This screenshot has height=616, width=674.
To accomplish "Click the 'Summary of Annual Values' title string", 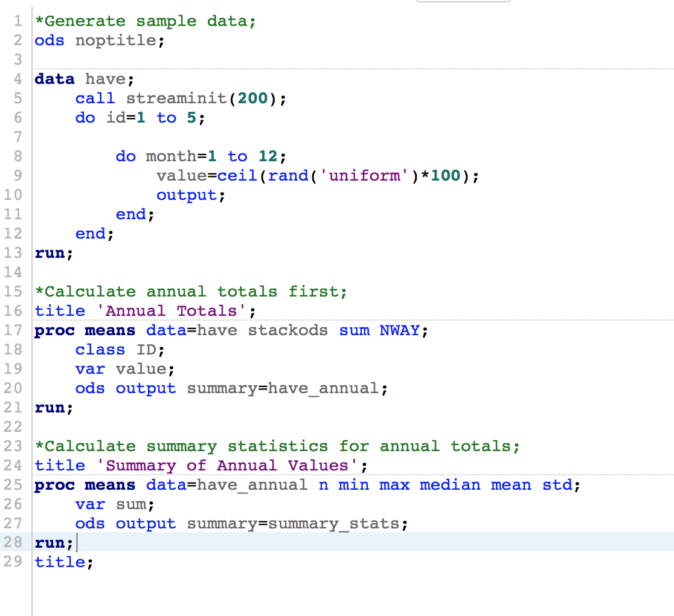I will tap(226, 466).
